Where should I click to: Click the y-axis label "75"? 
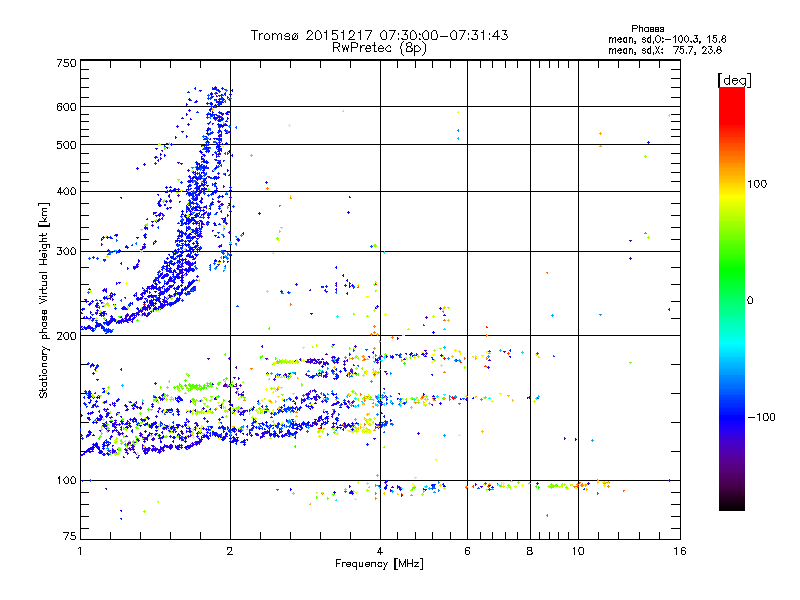point(70,536)
